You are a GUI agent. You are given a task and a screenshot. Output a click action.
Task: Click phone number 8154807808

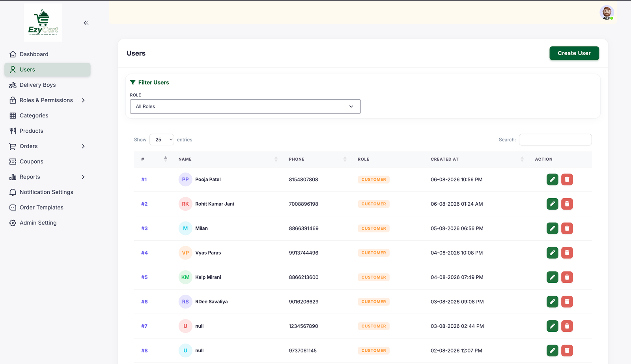(303, 180)
